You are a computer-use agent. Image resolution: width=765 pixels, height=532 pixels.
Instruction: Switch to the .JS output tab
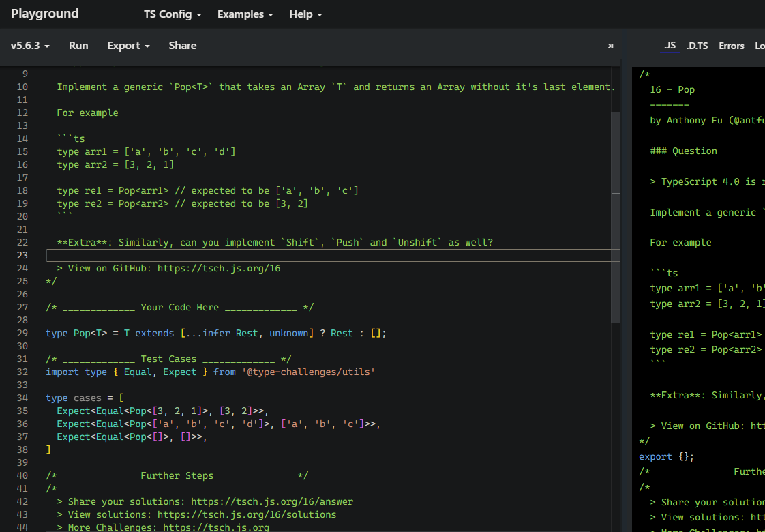tap(670, 46)
